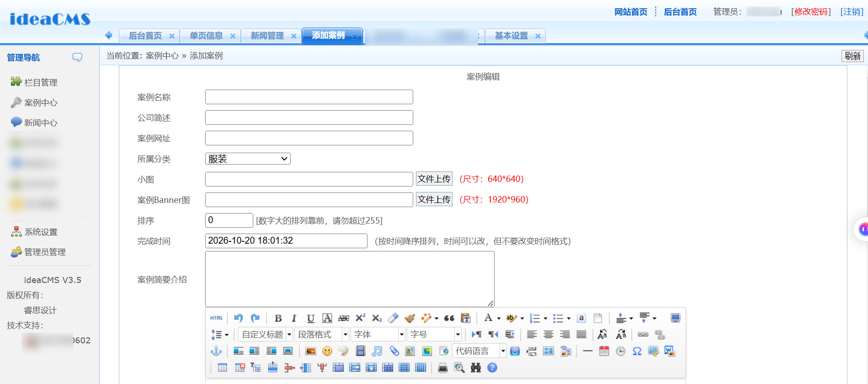Click the 刷新 refresh button
The width and height of the screenshot is (868, 384).
(x=852, y=56)
